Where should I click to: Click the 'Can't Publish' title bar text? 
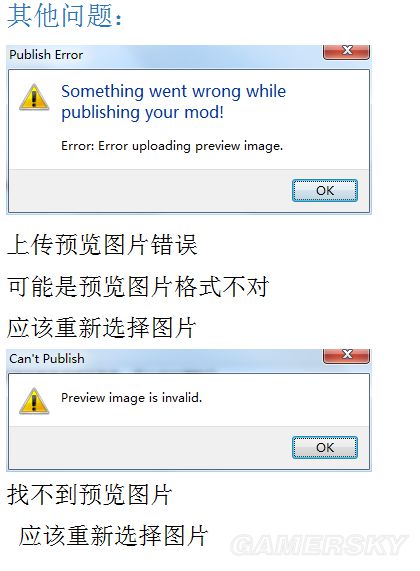point(47,358)
